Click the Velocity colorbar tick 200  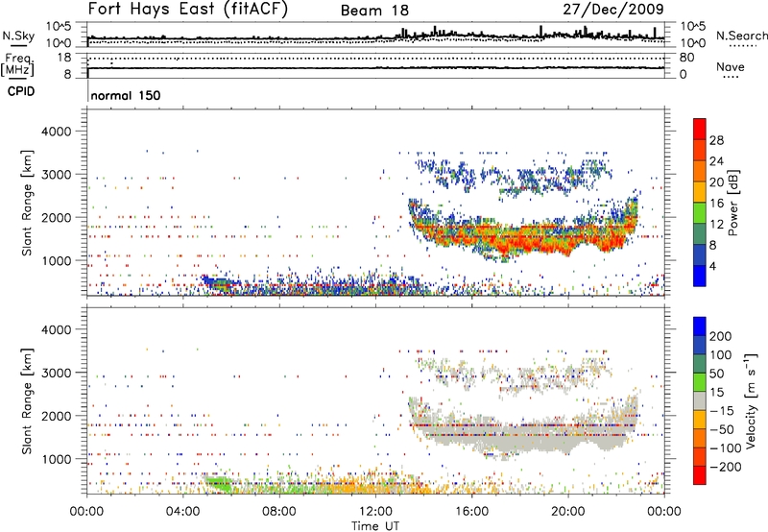pyautogui.click(x=721, y=336)
